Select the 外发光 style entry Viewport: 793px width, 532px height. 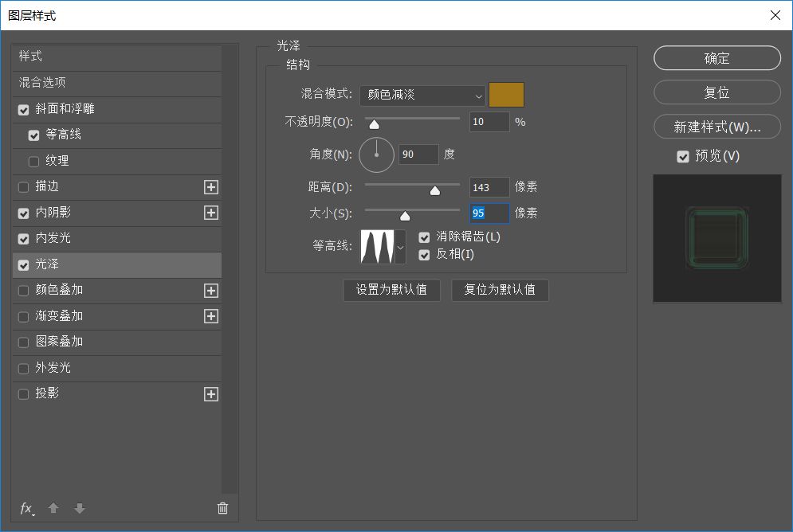point(53,368)
